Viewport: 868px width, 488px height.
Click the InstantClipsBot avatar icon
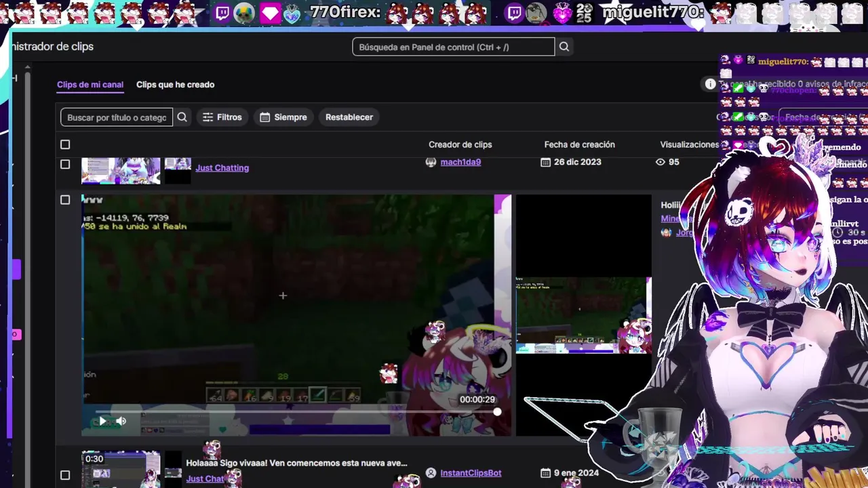coord(431,473)
